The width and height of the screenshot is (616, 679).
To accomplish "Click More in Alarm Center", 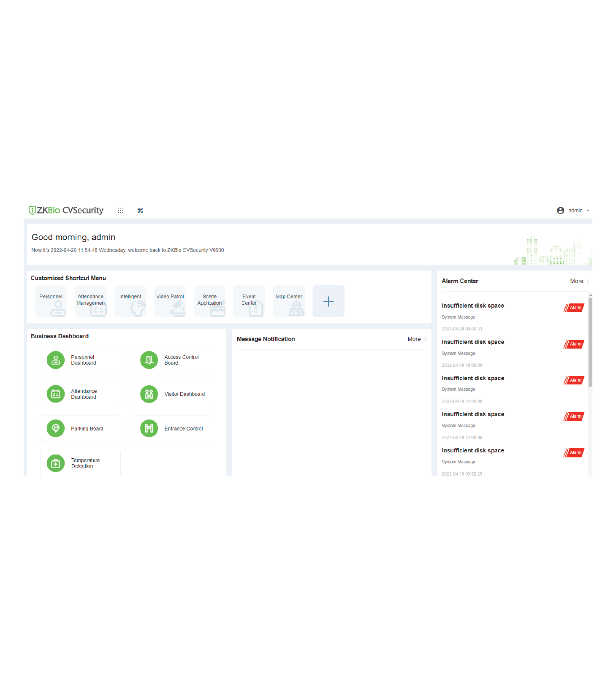I will [x=579, y=281].
